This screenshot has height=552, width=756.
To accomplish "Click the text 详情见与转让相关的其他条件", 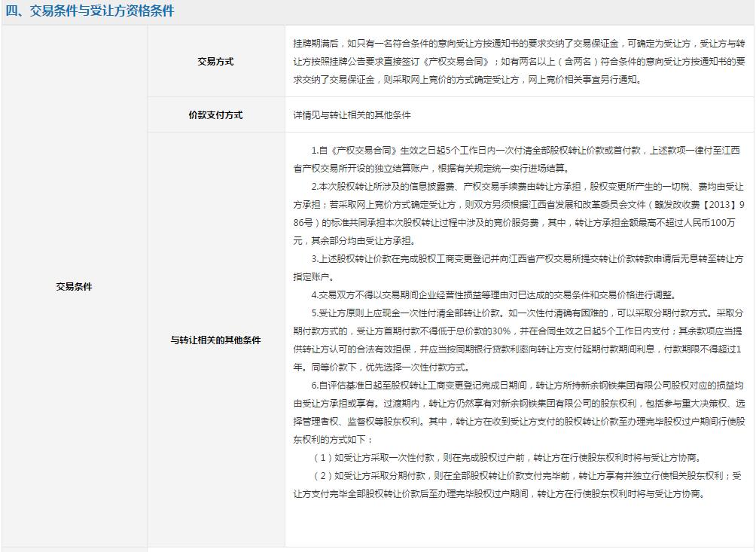I will click(x=352, y=115).
